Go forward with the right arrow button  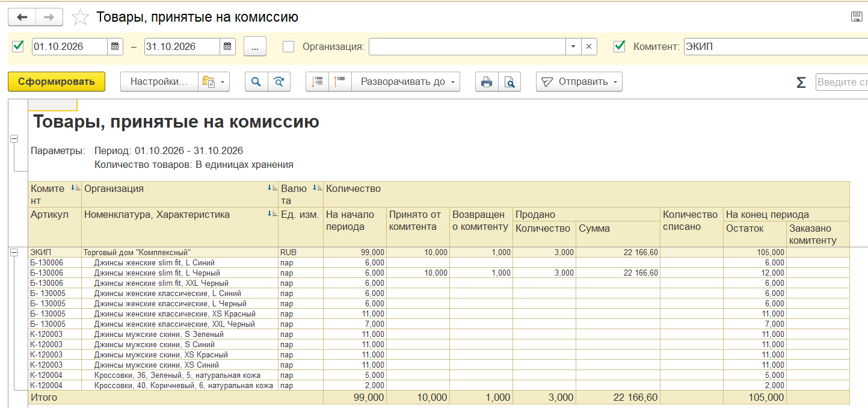point(49,17)
